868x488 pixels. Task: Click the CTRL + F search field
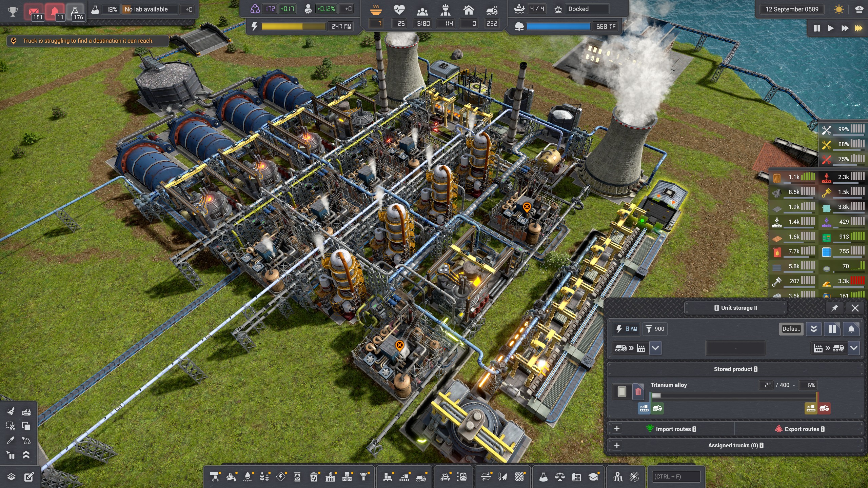[x=676, y=476]
